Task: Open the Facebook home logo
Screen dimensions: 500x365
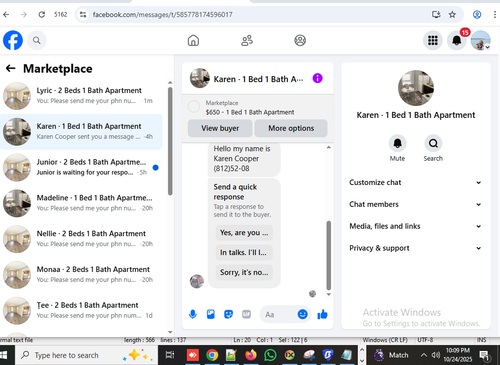Action: (x=13, y=40)
